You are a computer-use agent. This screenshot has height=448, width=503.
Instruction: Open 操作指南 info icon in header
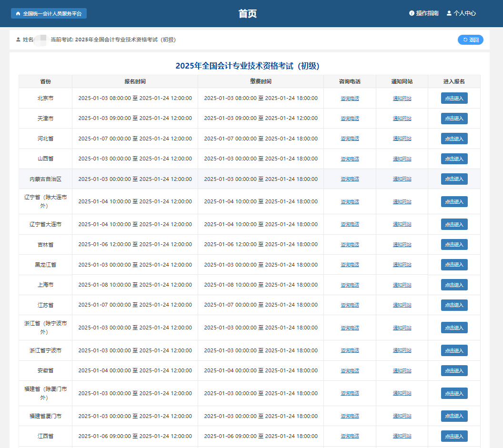pyautogui.click(x=412, y=13)
